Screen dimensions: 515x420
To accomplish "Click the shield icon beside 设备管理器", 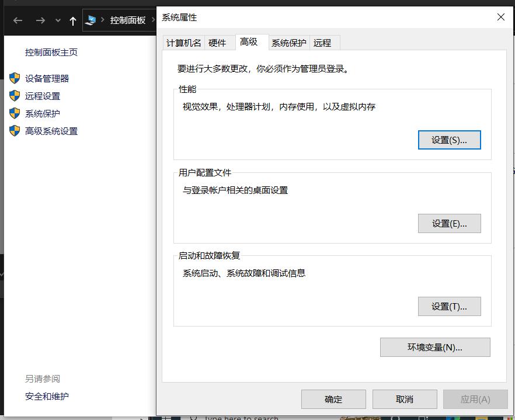I will click(15, 78).
